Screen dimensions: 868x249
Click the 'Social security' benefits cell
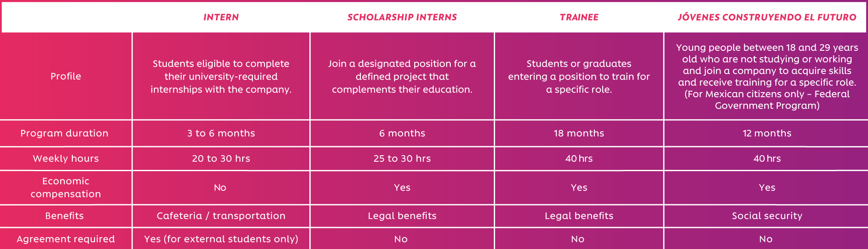pyautogui.click(x=767, y=216)
